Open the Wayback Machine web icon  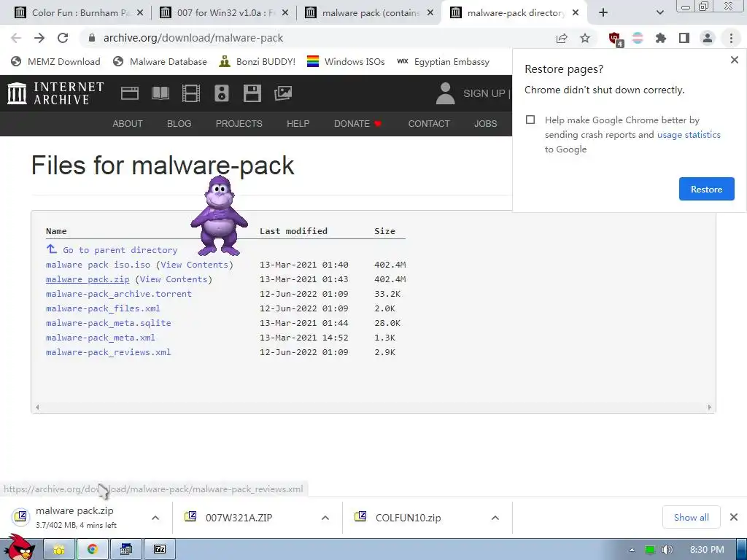tap(130, 93)
